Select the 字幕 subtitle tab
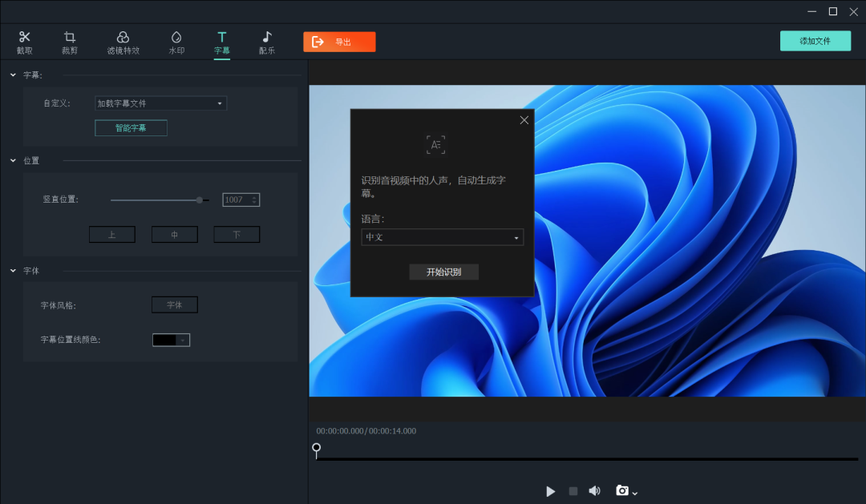 221,42
